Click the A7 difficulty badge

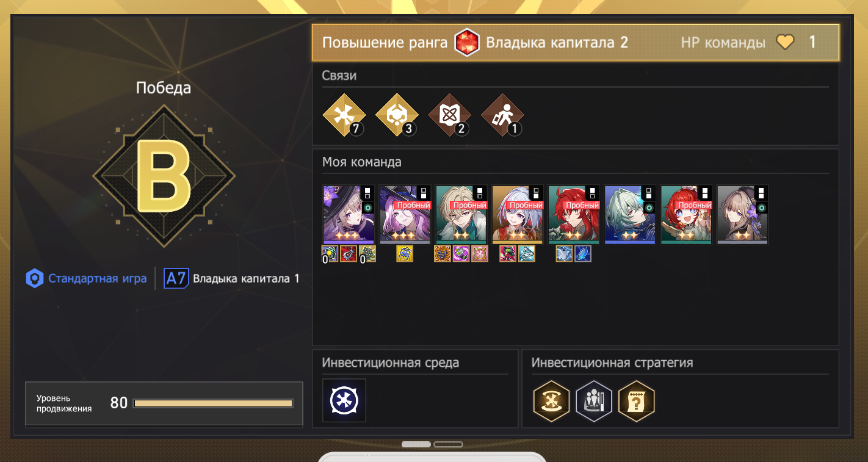click(x=176, y=279)
